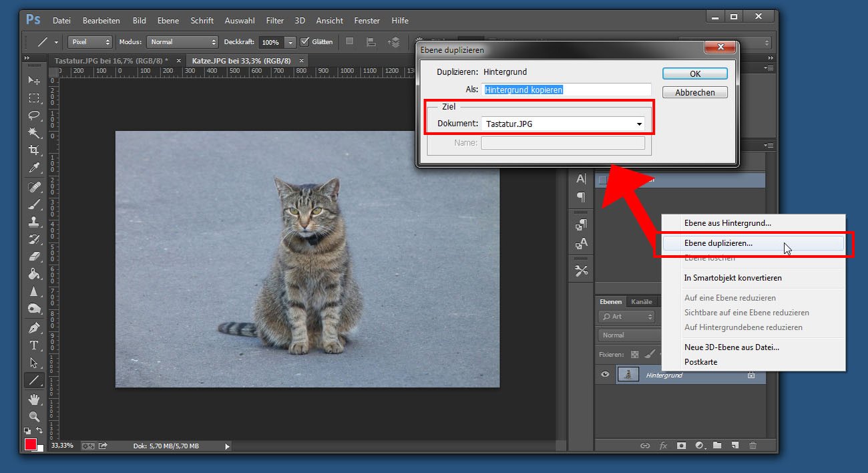Open the Modus dropdown set to Normal

pyautogui.click(x=182, y=41)
